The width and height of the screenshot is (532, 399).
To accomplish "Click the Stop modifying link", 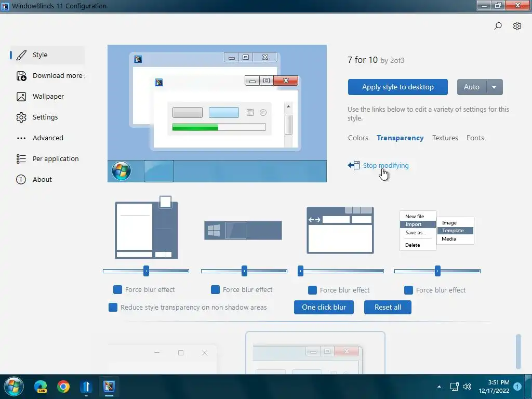I will pos(386,166).
